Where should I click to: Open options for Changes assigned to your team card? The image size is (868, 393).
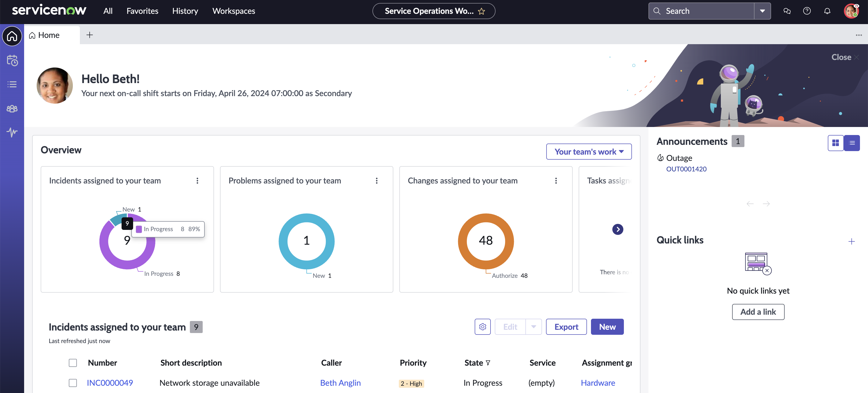(556, 181)
